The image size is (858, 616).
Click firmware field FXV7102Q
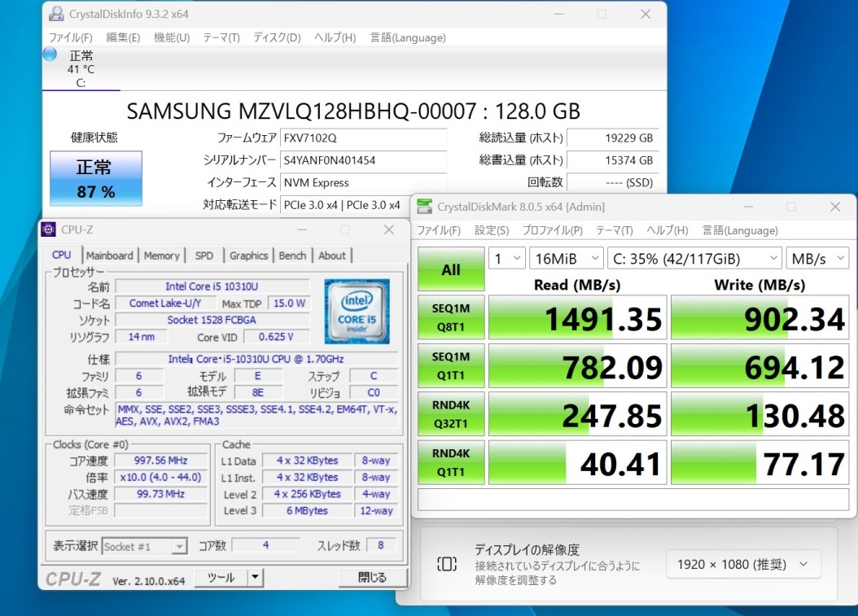tap(363, 138)
